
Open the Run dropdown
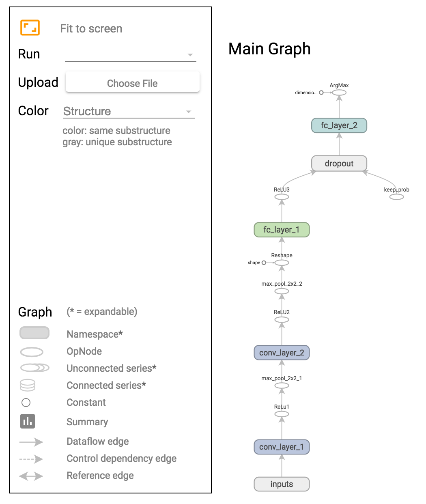point(130,55)
